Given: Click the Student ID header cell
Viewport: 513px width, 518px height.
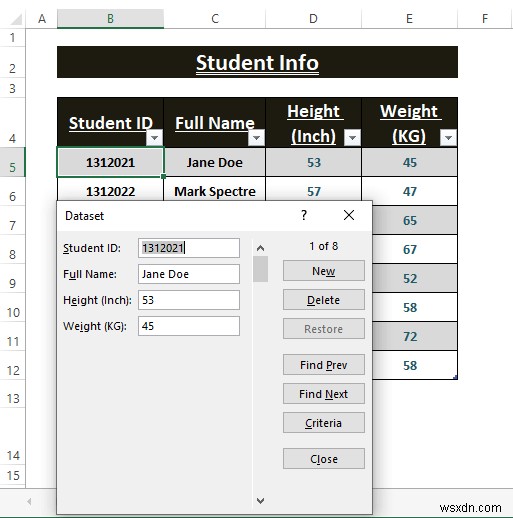Looking at the screenshot, I should click(x=110, y=122).
